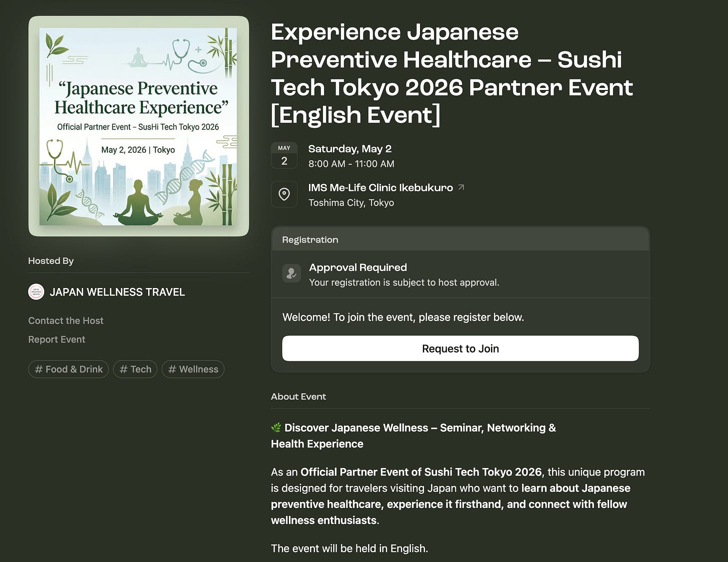The width and height of the screenshot is (728, 562).
Task: Click the leaf emoji in the description heading
Action: (276, 427)
